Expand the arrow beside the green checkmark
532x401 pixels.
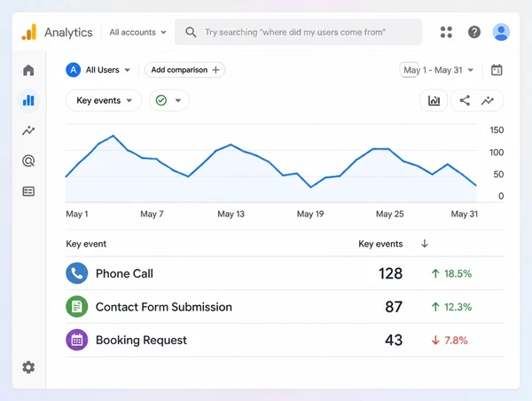pos(178,100)
